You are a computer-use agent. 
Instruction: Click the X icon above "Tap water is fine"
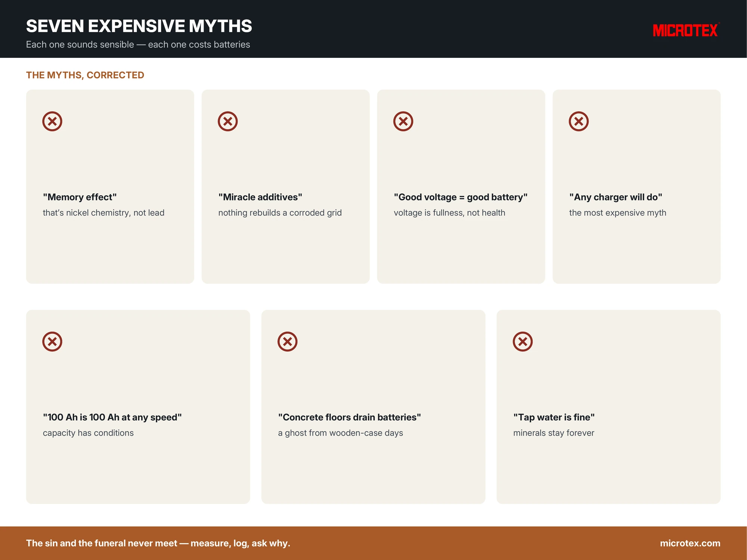tap(523, 342)
